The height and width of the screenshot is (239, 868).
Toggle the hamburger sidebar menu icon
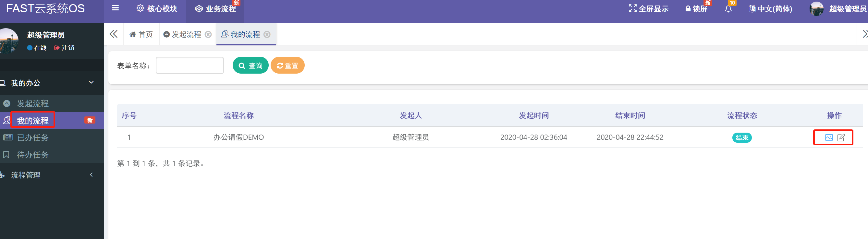(115, 8)
